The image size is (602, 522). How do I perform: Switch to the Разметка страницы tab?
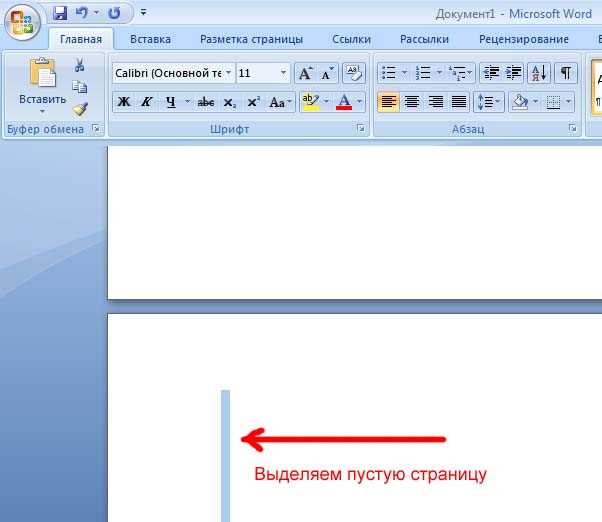tap(251, 39)
